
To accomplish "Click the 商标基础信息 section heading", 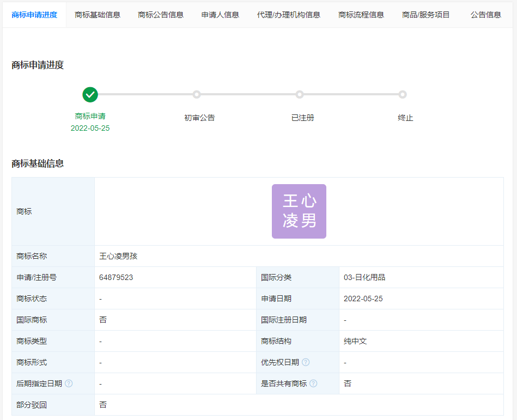I will pyautogui.click(x=38, y=163).
